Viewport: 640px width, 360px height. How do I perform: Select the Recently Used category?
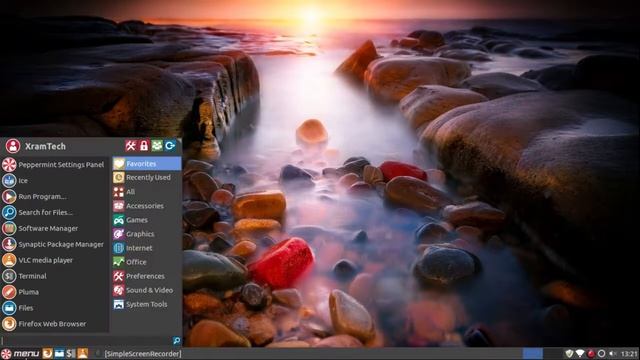click(147, 178)
